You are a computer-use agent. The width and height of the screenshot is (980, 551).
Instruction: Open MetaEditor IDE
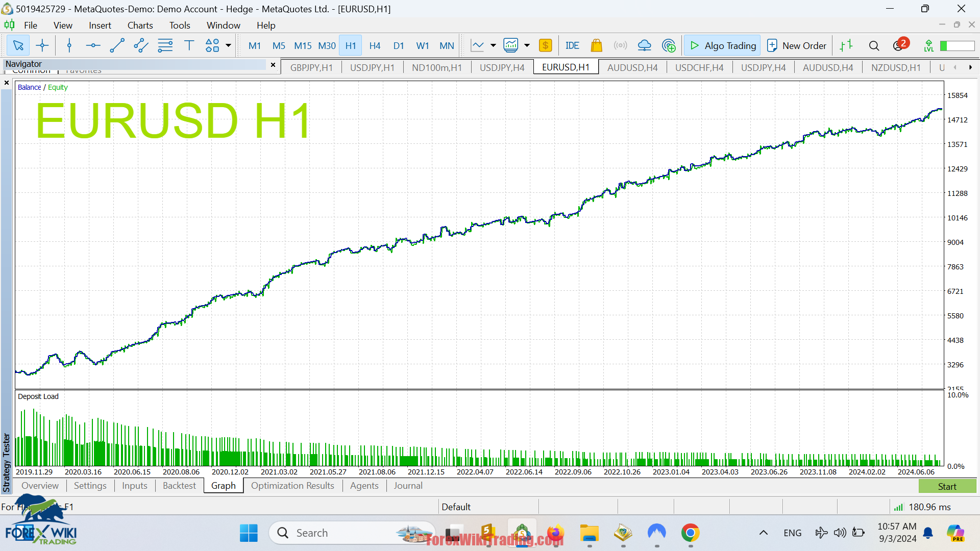tap(572, 46)
